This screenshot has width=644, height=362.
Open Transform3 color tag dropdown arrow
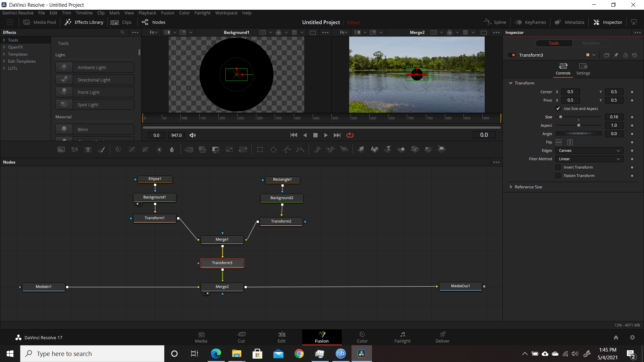tap(594, 55)
